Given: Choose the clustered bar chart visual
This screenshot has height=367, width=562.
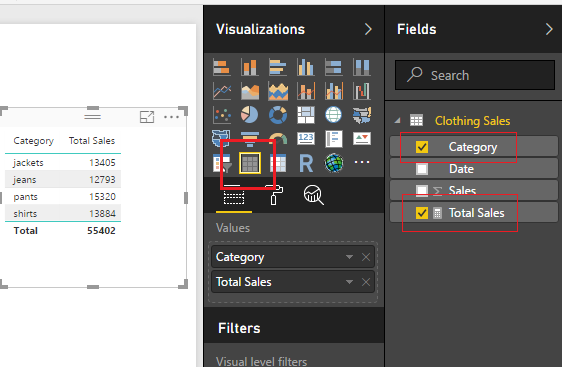Looking at the screenshot, I should pos(278,67).
